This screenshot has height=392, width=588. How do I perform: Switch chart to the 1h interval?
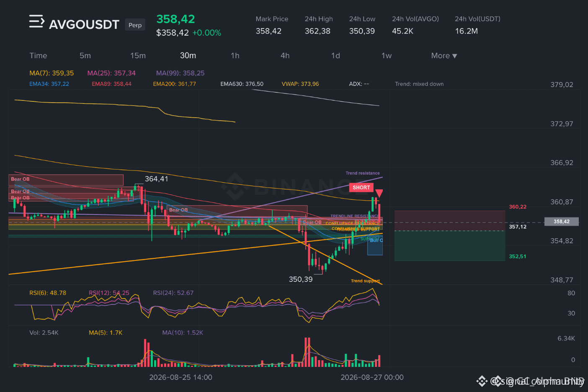coord(235,56)
